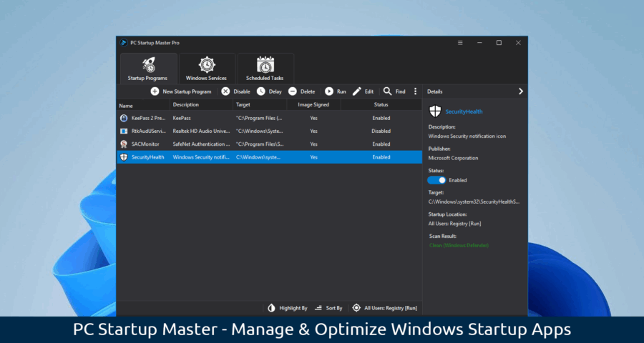This screenshot has height=343, width=644.
Task: Click the Realtek audio service icon in list
Action: (x=124, y=131)
